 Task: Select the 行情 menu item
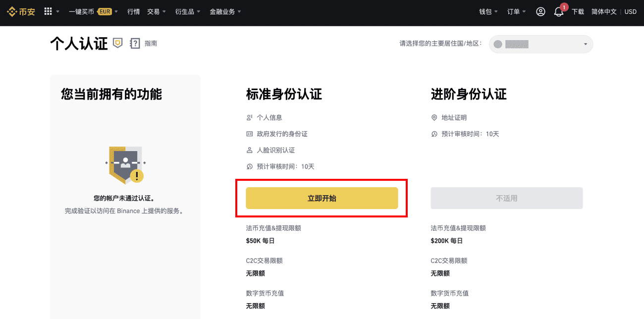click(133, 11)
